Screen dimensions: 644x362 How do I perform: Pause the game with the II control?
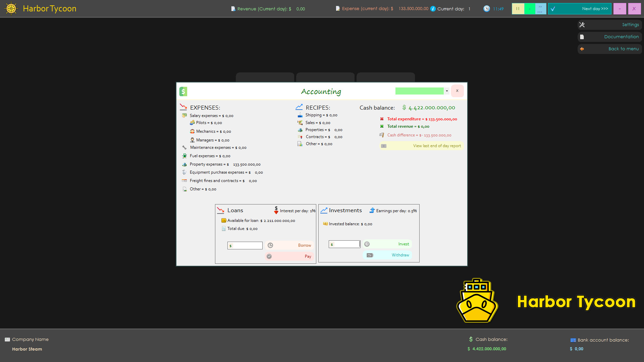(518, 9)
